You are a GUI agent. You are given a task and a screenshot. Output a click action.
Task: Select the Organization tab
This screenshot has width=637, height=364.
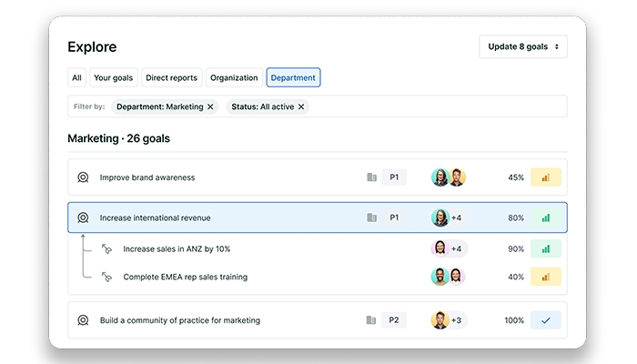click(234, 78)
